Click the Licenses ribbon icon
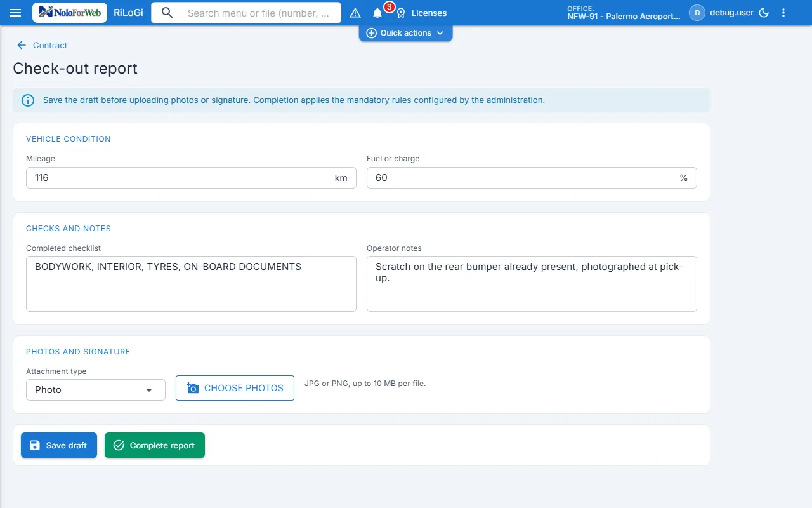812x508 pixels. coord(401,13)
